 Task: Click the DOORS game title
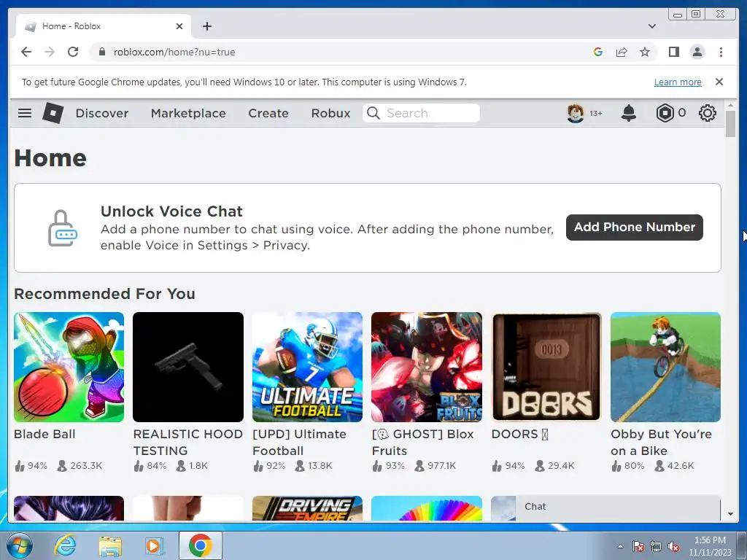pos(519,434)
